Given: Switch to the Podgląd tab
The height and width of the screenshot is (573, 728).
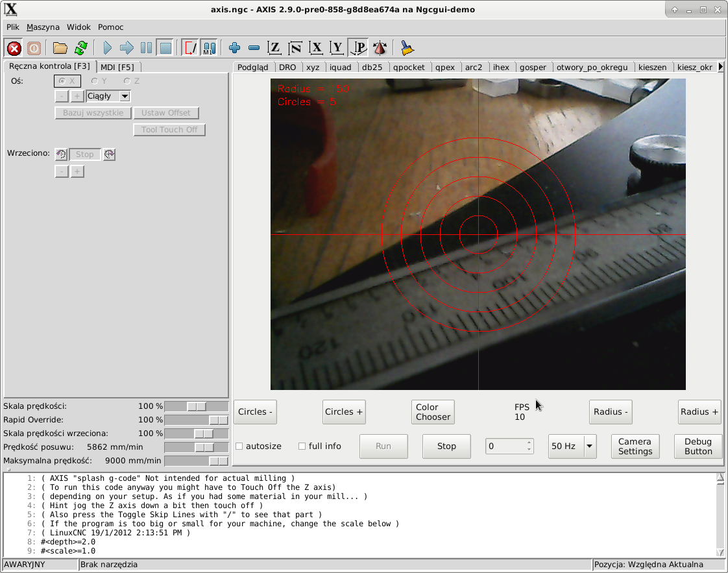Looking at the screenshot, I should (252, 67).
